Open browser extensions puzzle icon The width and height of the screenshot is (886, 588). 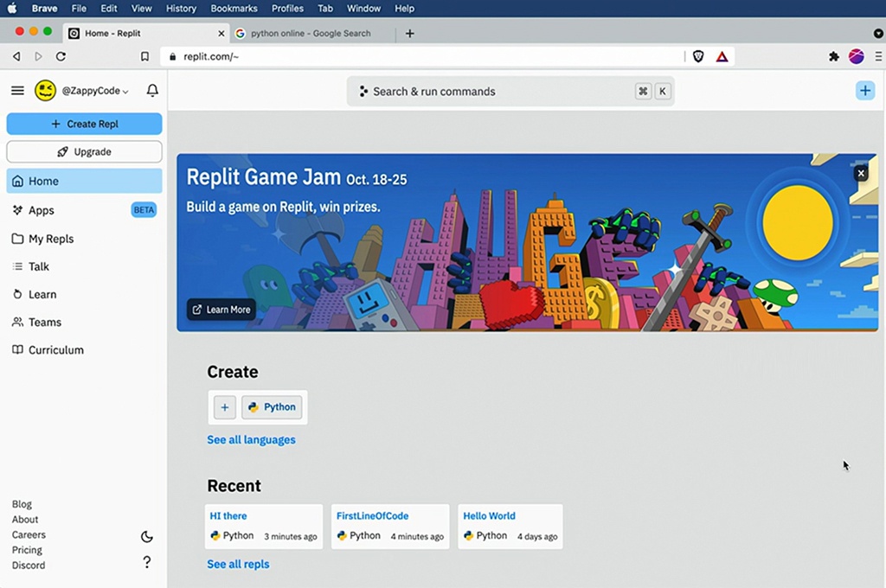[834, 56]
